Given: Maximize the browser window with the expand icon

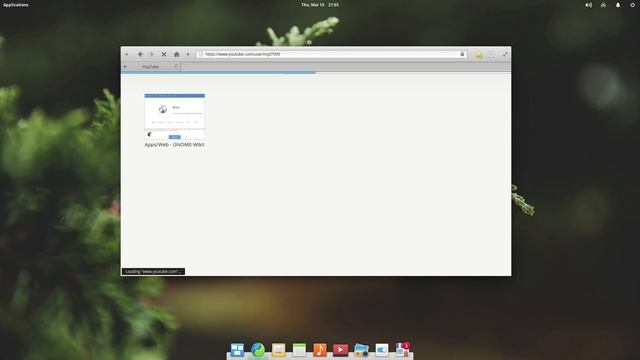Looking at the screenshot, I should tap(505, 54).
